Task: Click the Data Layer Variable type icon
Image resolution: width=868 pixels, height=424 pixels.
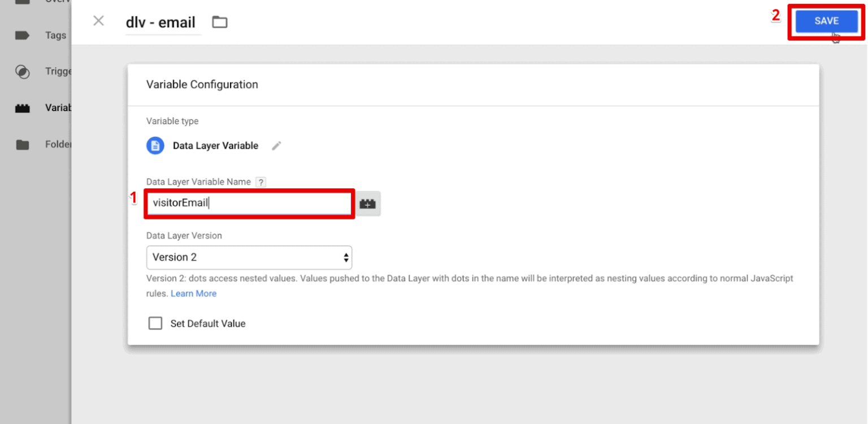Action: coord(155,145)
